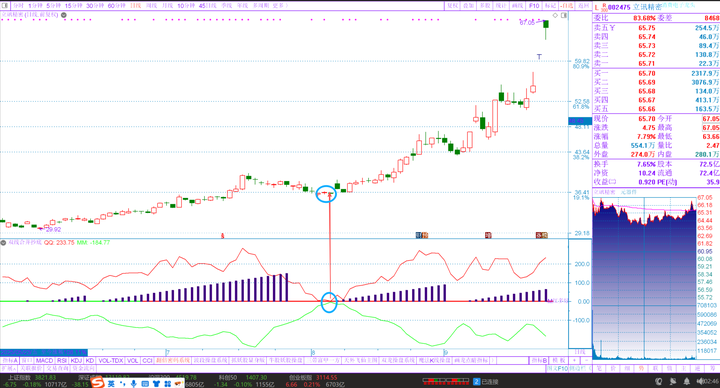Switch to the 1分钟 period tab
720x388 pixels.
pos(36,6)
